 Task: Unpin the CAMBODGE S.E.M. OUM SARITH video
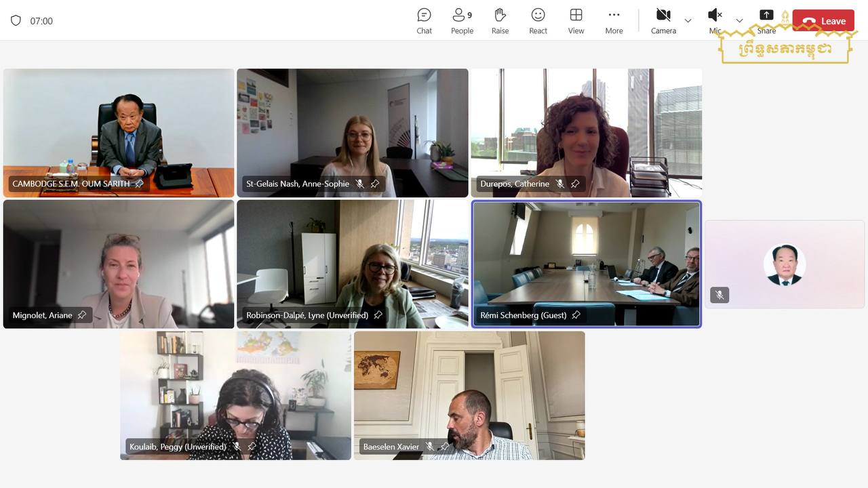(x=140, y=184)
